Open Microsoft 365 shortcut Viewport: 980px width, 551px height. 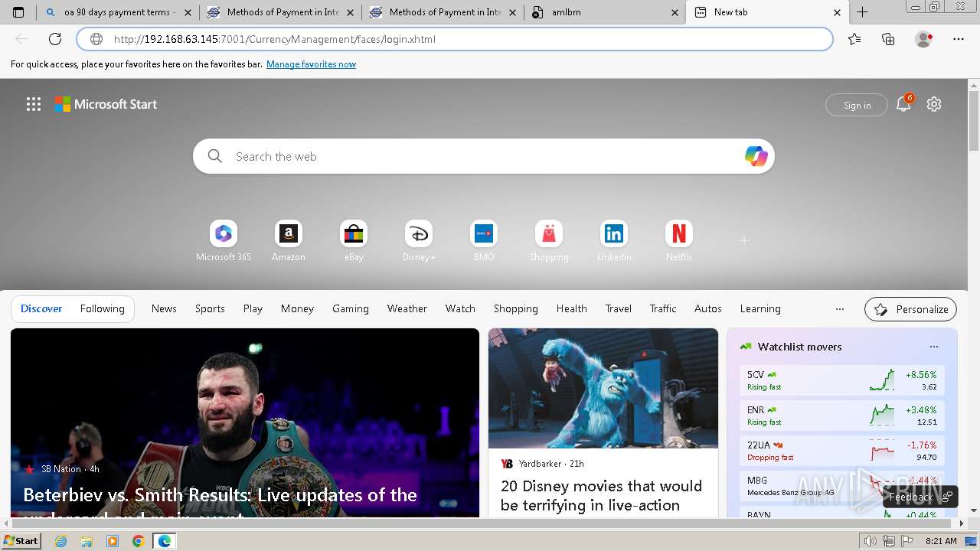pos(224,241)
